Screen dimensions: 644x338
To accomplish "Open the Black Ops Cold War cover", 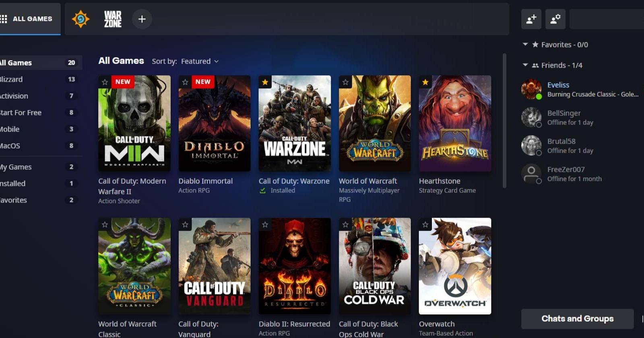I will (x=375, y=266).
